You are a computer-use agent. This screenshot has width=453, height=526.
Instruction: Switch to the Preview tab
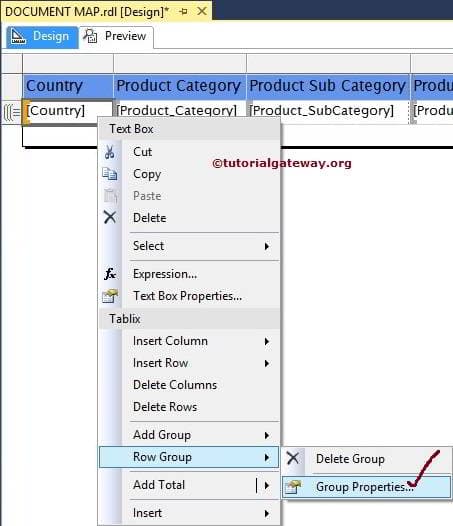pyautogui.click(x=116, y=36)
